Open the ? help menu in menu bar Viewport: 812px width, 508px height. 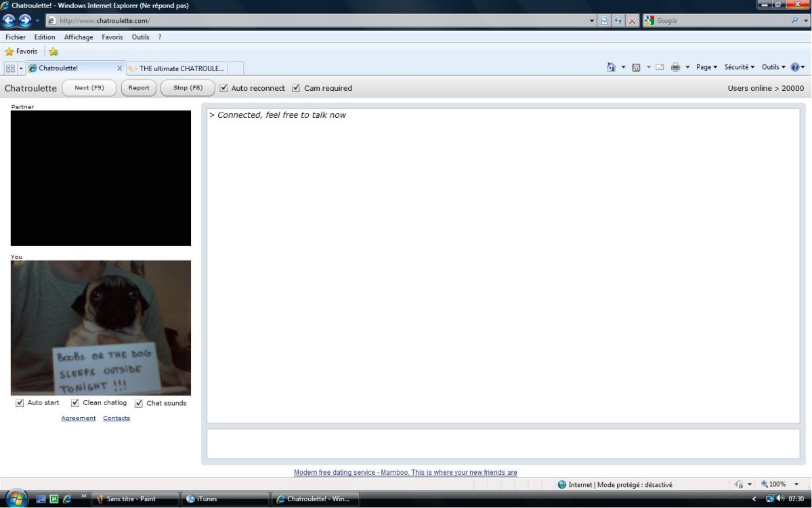point(160,37)
